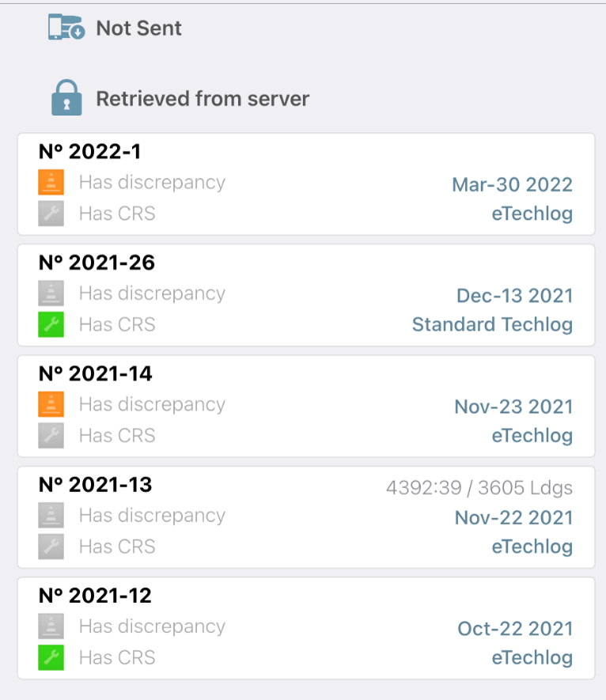606x700 pixels.
Task: Click orange discrepancy cone icon on N° 2022-1
Action: pyautogui.click(x=51, y=182)
